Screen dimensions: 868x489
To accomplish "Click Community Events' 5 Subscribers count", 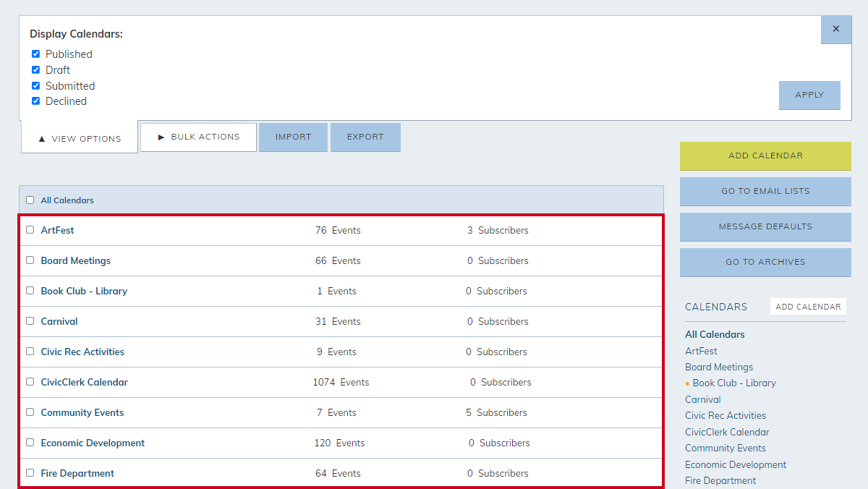I will pos(496,412).
